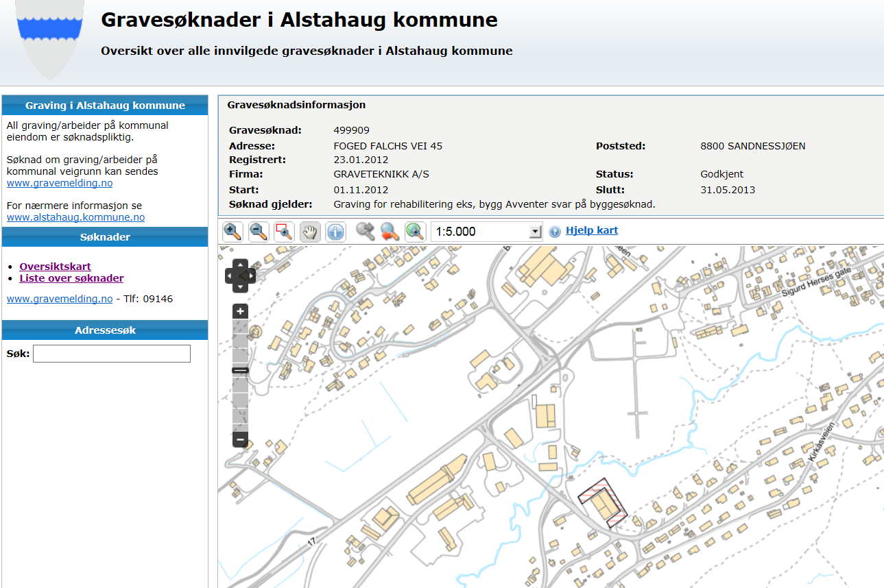Click the Gravesøknadsinformasjon heading
The height and width of the screenshot is (588, 884).
tap(296, 105)
